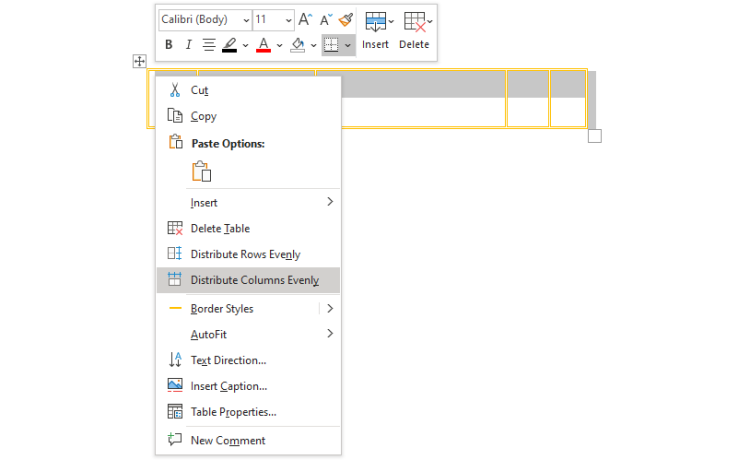The height and width of the screenshot is (460, 750).
Task: Click the shading paint bucket icon
Action: point(297,45)
